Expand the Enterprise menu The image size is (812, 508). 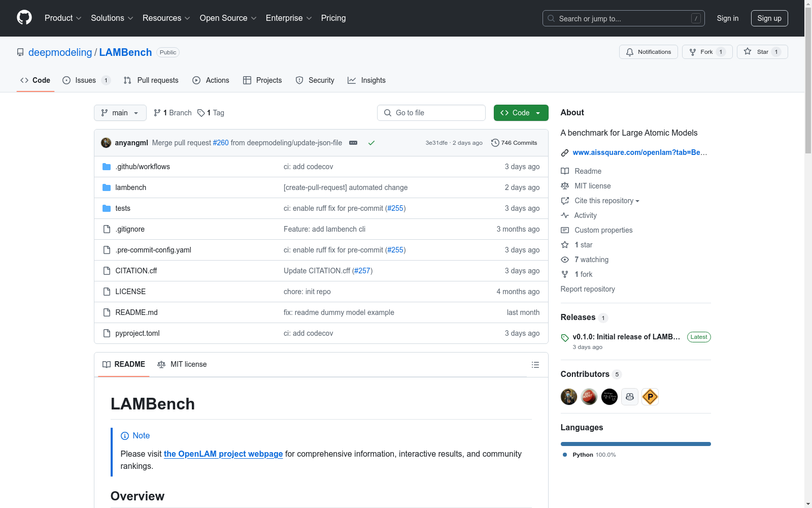(289, 18)
